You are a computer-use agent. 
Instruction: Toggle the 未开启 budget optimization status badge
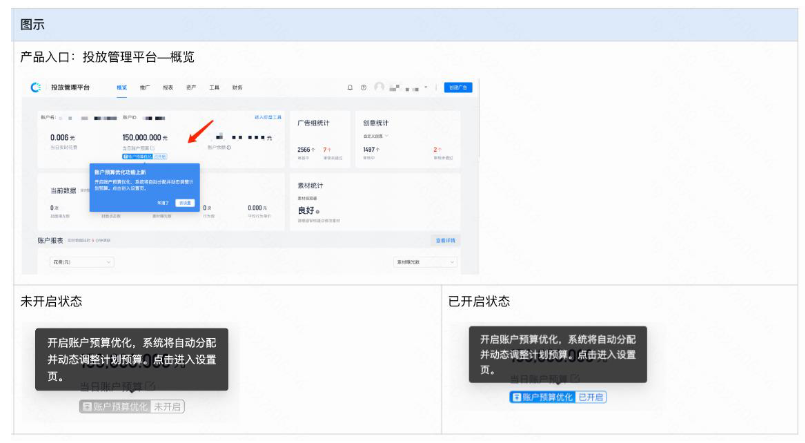[x=168, y=406]
